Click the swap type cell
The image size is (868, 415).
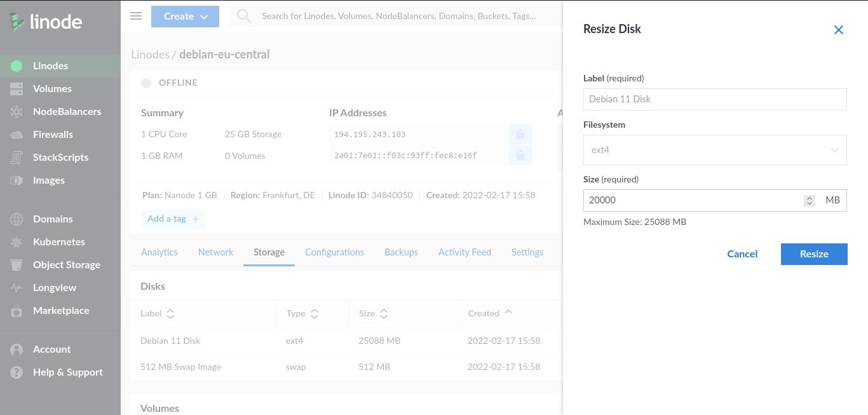click(295, 367)
